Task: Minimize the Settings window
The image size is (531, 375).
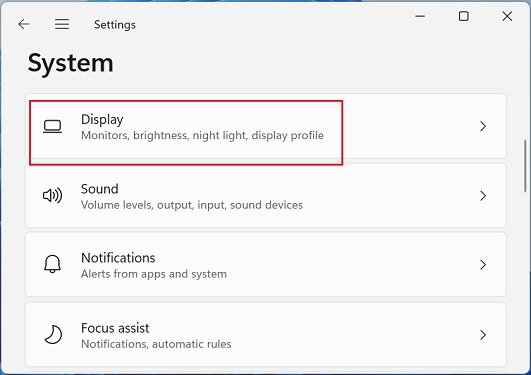Action: (x=420, y=16)
